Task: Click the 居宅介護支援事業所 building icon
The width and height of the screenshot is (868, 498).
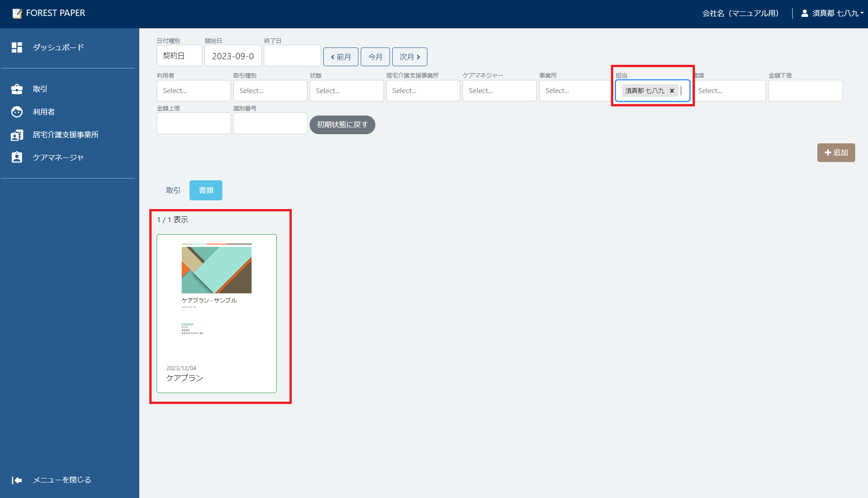Action: [17, 135]
